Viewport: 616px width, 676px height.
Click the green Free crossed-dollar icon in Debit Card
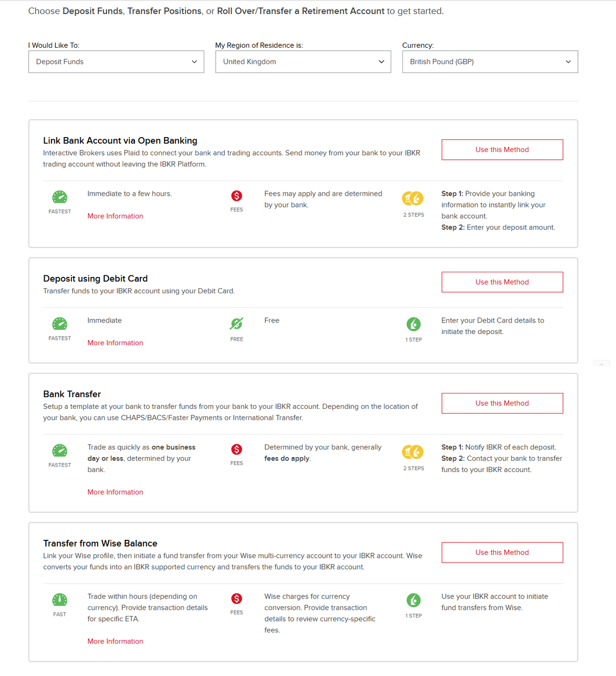tap(237, 324)
